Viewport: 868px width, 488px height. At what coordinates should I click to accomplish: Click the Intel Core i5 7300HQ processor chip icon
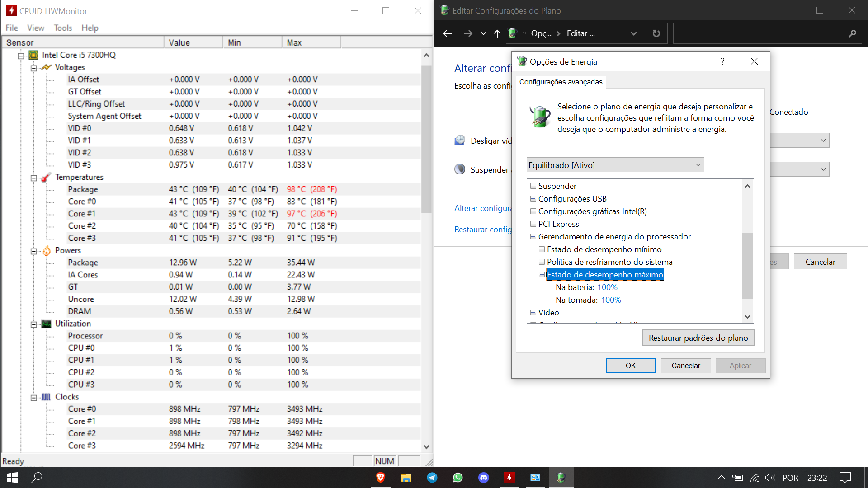(33, 55)
